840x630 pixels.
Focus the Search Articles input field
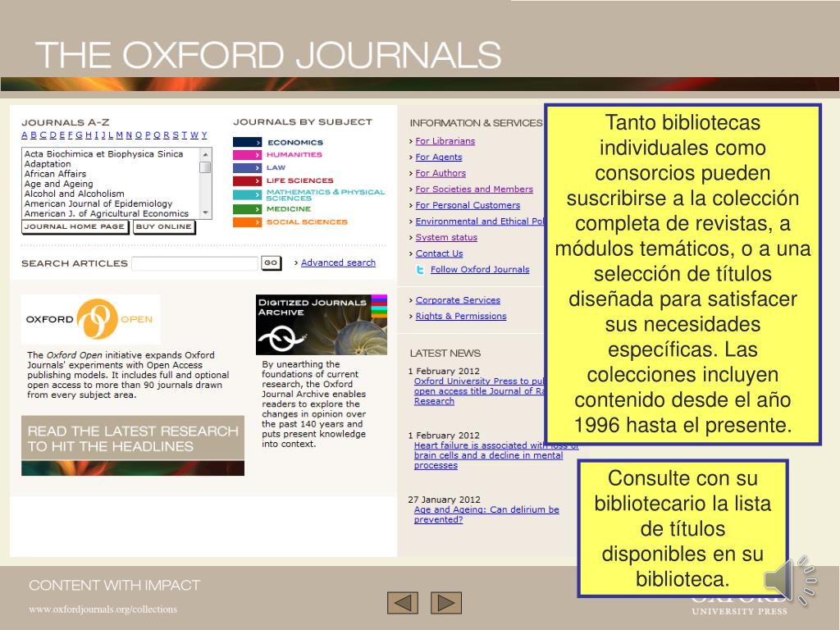195,263
